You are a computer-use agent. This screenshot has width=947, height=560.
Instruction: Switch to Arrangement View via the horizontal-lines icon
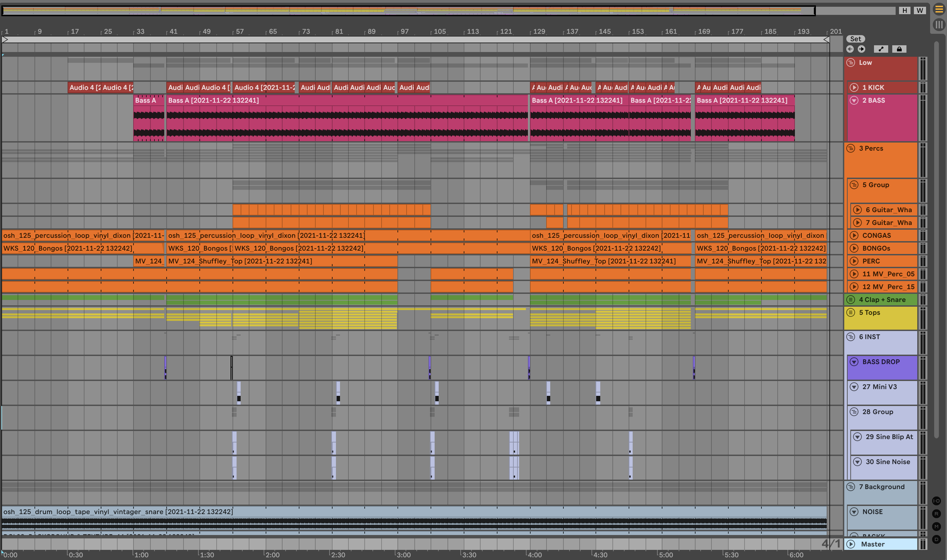[939, 9]
